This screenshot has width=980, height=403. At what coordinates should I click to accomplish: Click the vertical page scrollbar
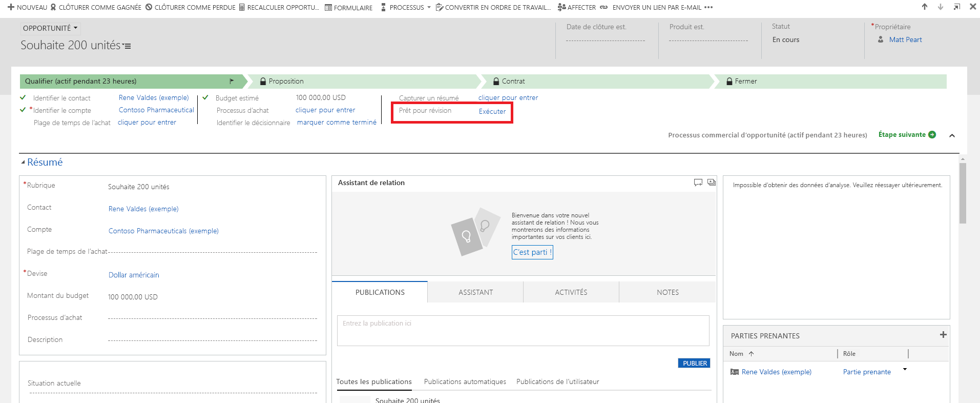point(963,193)
